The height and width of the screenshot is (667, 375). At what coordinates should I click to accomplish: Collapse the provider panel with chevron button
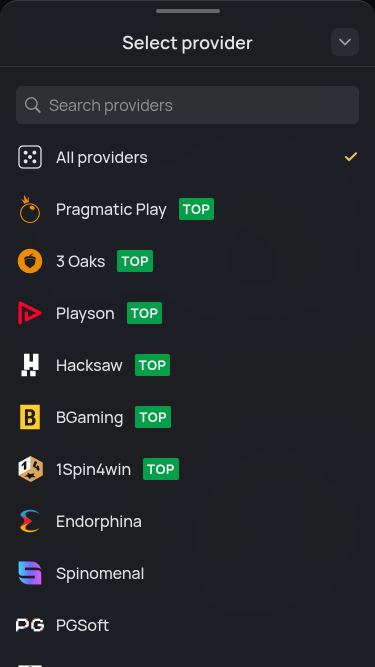click(x=345, y=42)
